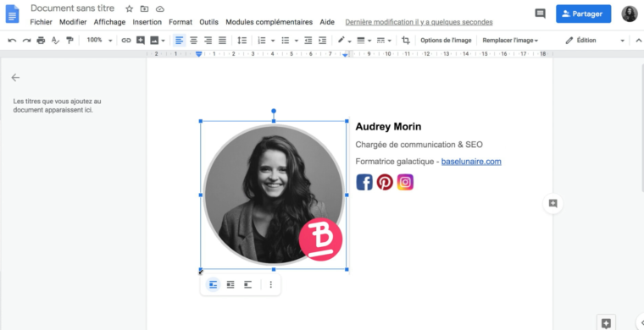This screenshot has width=644, height=330.
Task: Toggle Justify alignment
Action: [x=222, y=40]
